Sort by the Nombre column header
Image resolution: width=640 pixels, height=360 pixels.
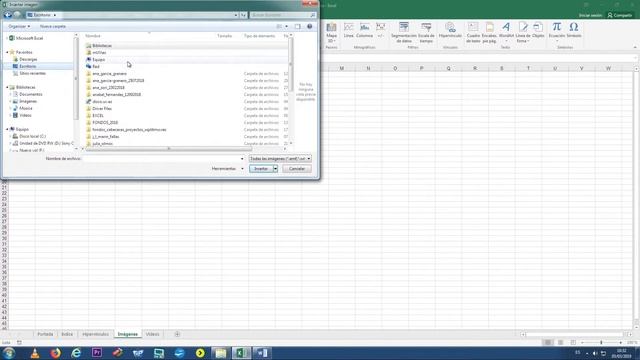pyautogui.click(x=93, y=36)
